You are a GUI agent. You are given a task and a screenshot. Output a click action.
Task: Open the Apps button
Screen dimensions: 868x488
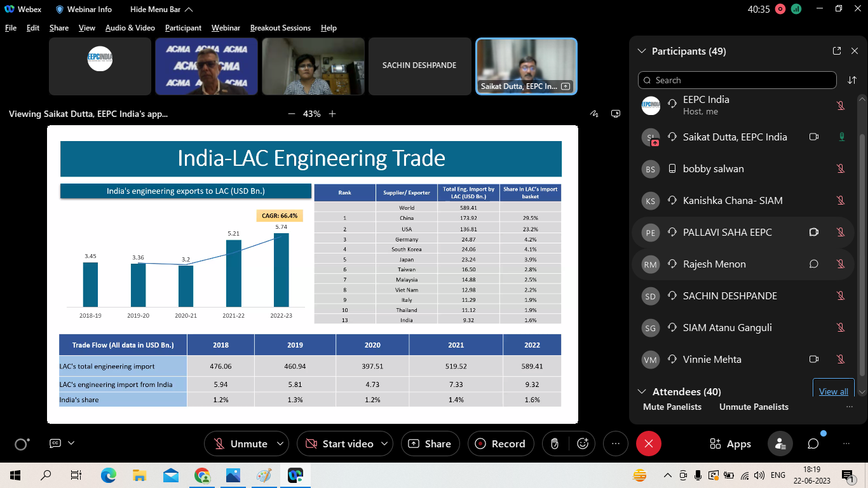(730, 444)
